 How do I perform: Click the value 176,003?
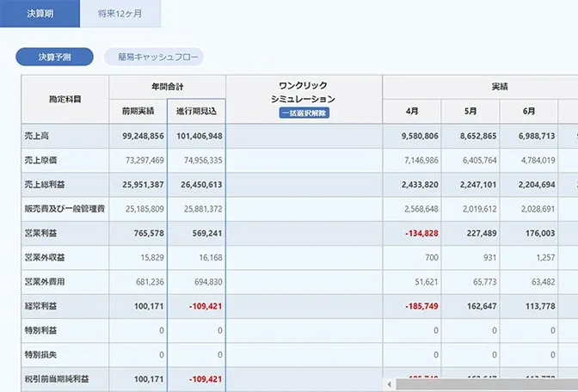540,233
